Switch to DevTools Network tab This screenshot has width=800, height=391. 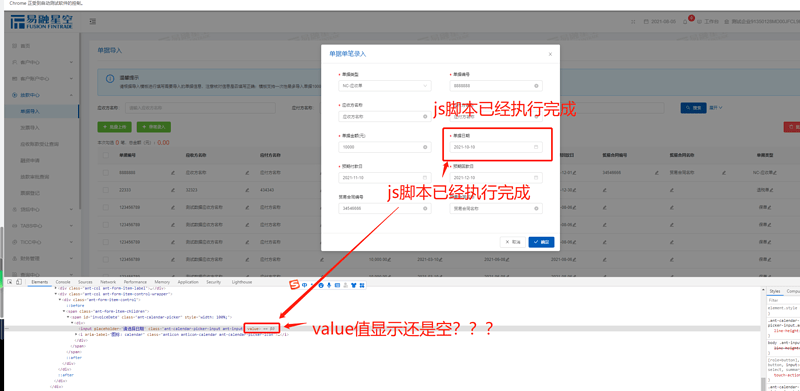(108, 282)
